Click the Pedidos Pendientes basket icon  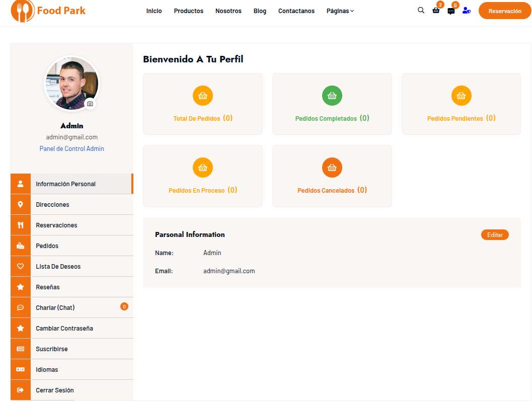461,96
